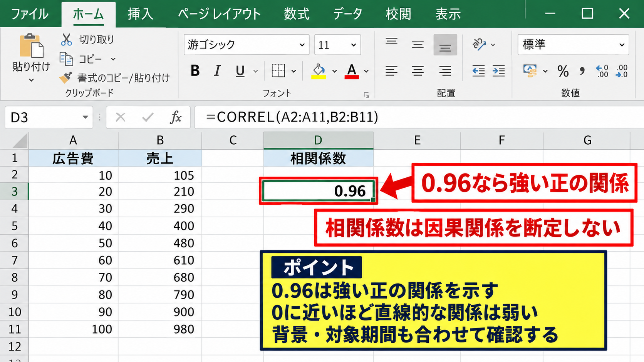Expand the underline options arrow
This screenshot has height=362, width=644.
tap(255, 71)
